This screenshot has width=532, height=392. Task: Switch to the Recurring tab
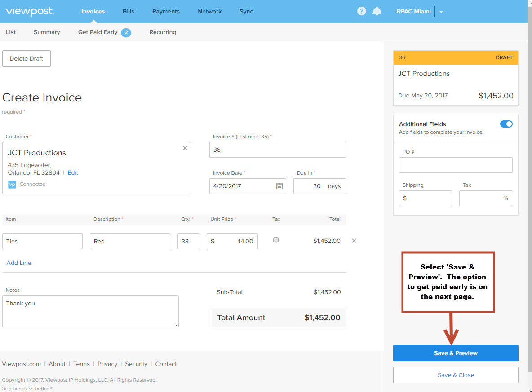tap(163, 32)
